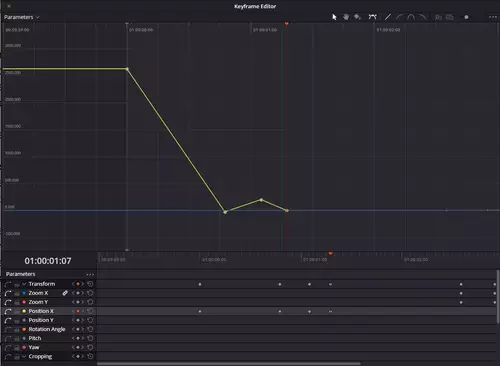Toggle curve display for Position Y
Image resolution: width=500 pixels, height=366 pixels.
pyautogui.click(x=8, y=320)
